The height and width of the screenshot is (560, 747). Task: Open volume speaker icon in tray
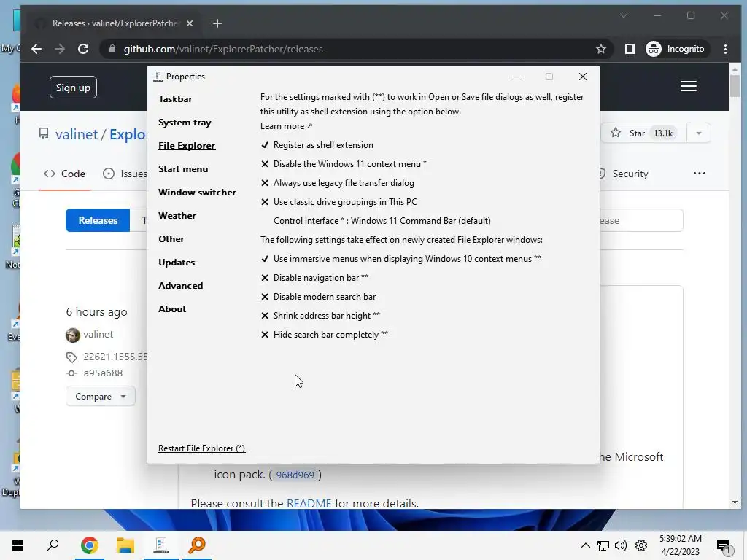pyautogui.click(x=621, y=545)
